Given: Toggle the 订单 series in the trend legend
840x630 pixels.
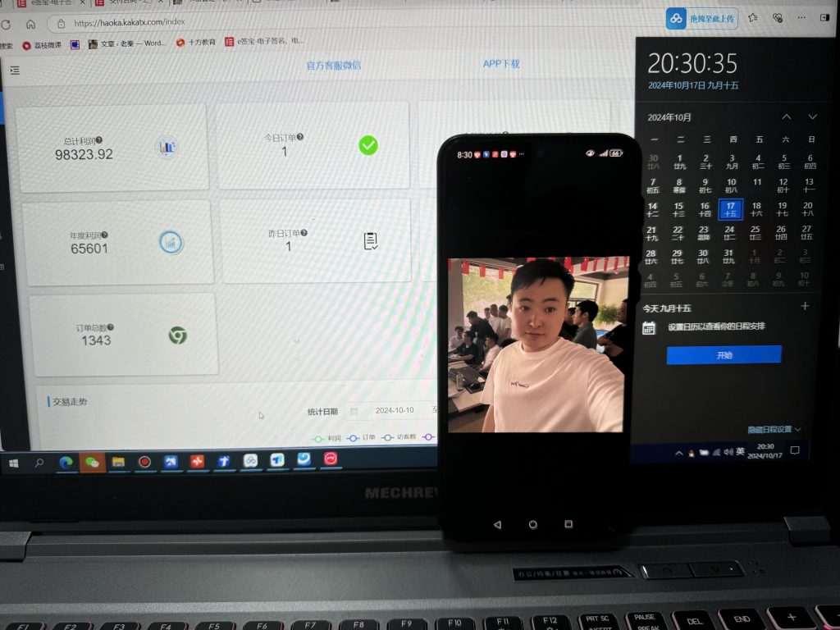Looking at the screenshot, I should point(368,438).
